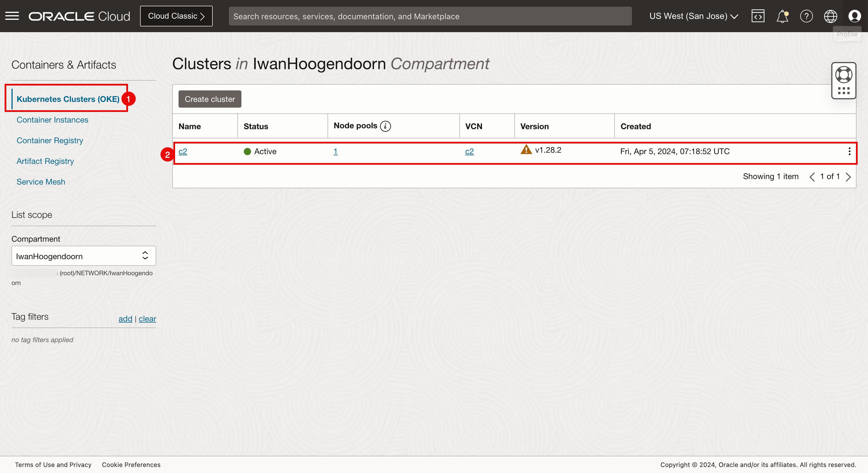The height and width of the screenshot is (473, 868).
Task: Open the c2 cluster name link
Action: [183, 151]
